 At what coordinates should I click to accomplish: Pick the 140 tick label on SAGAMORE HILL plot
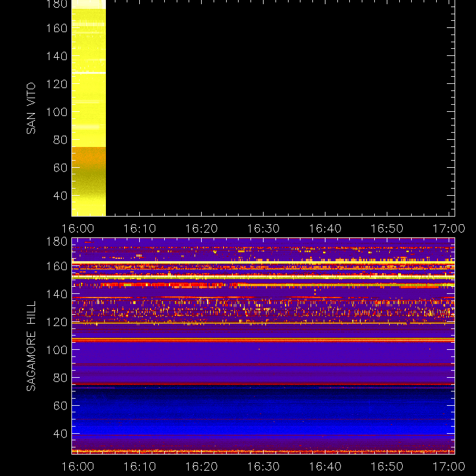[x=57, y=294]
